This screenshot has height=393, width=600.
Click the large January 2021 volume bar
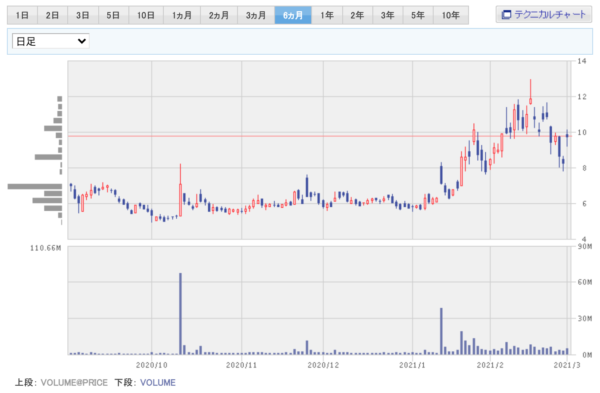tap(441, 331)
